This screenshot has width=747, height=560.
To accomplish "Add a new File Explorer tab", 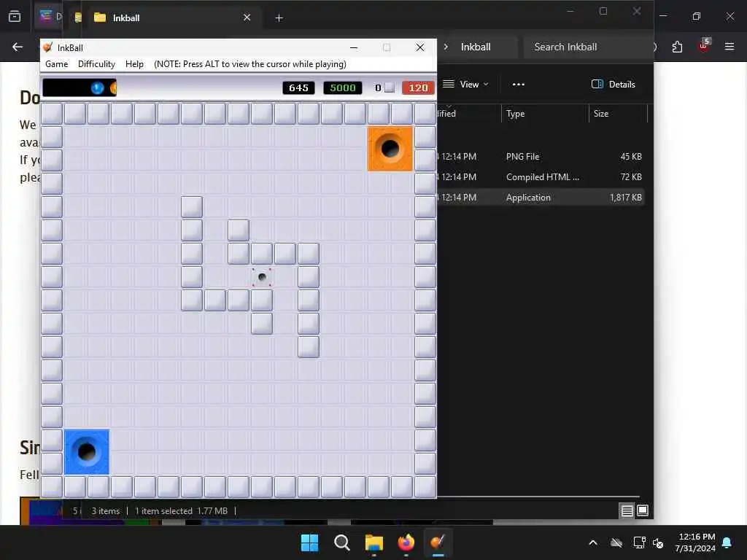I will (x=279, y=18).
